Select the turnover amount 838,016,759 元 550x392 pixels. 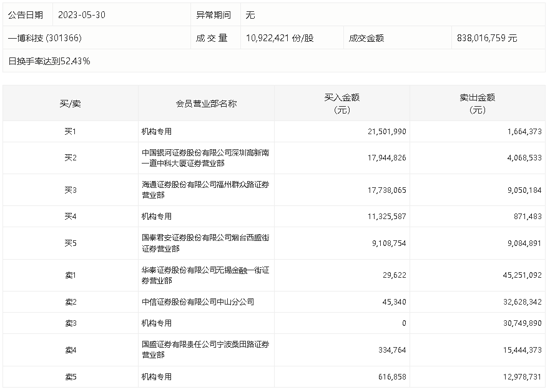click(x=487, y=38)
